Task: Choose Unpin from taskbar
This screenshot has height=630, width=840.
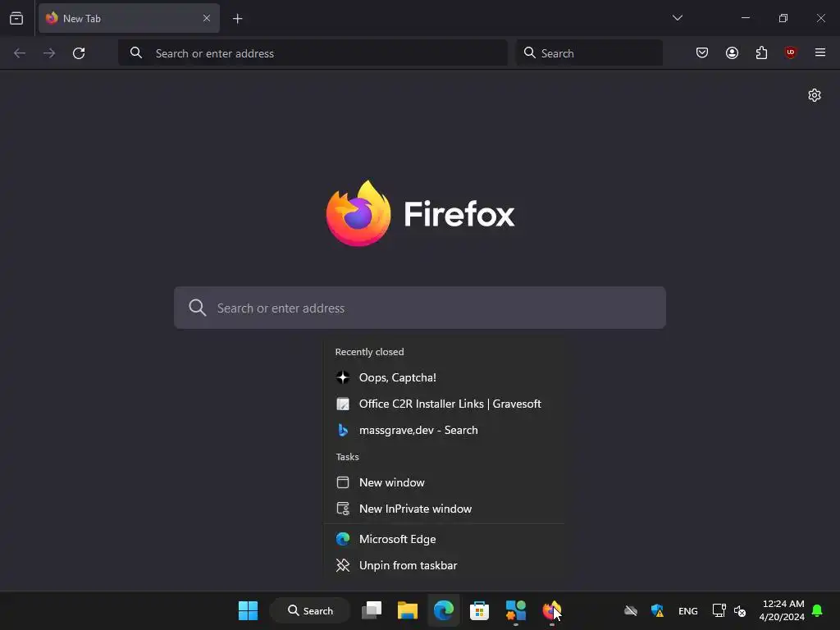Action: click(444, 566)
